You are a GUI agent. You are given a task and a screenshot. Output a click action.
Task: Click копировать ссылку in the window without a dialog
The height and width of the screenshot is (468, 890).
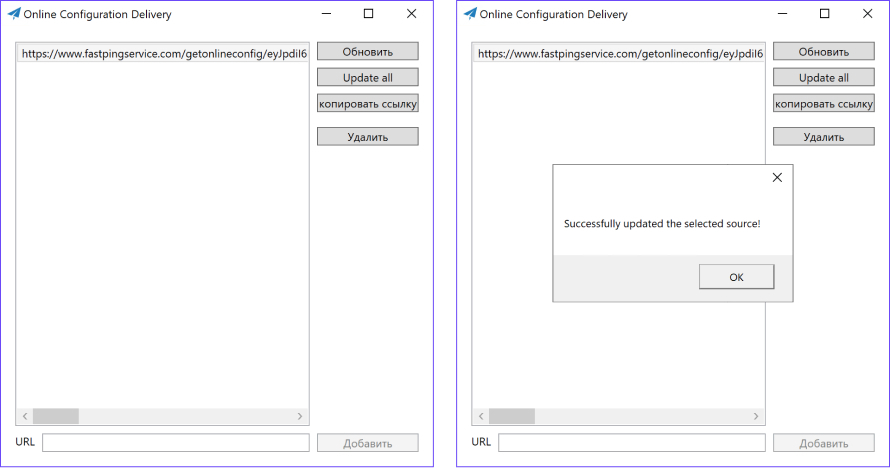(x=368, y=104)
